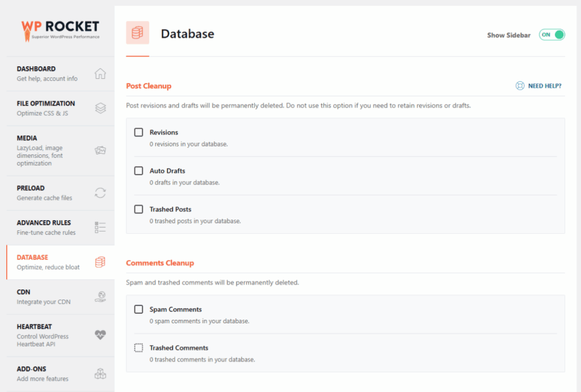Screen dimensions: 581x392
Task: Click the Heartbeat heart icon
Action: tap(100, 335)
